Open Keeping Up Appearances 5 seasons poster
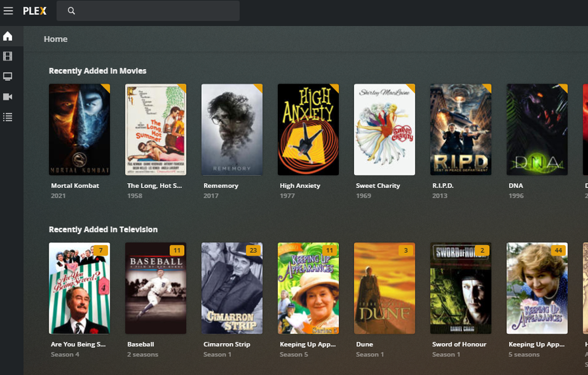This screenshot has width=588, height=375. [x=537, y=288]
